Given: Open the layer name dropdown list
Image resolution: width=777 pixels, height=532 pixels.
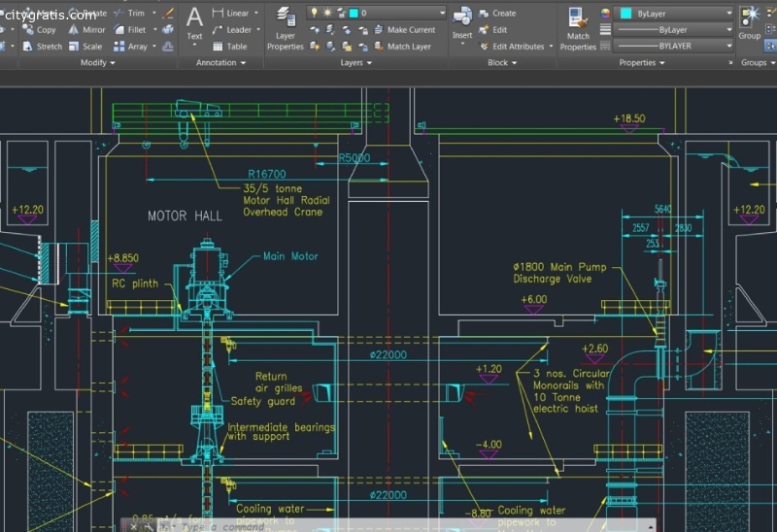Looking at the screenshot, I should pos(441,14).
